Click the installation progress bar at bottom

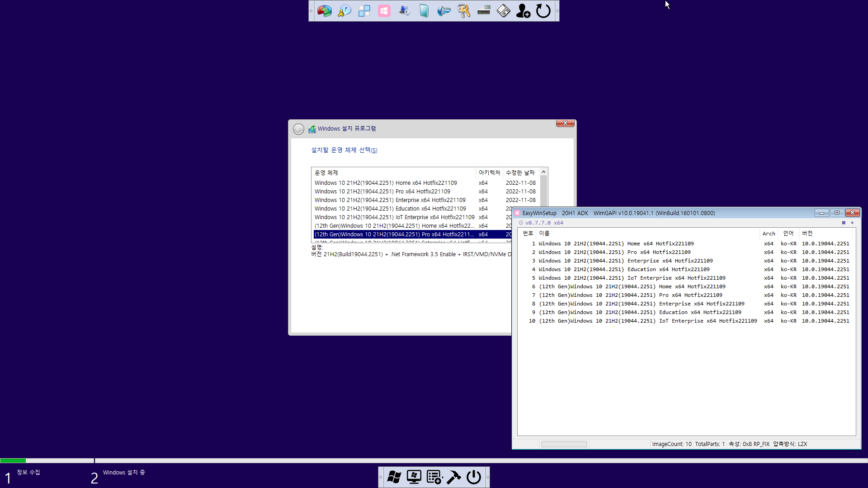coord(434,460)
